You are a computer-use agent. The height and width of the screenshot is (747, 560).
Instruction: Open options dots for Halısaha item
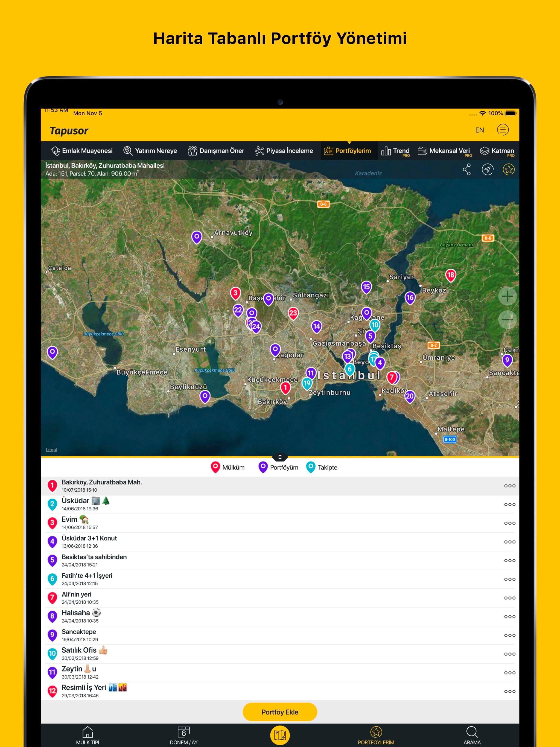pyautogui.click(x=509, y=617)
